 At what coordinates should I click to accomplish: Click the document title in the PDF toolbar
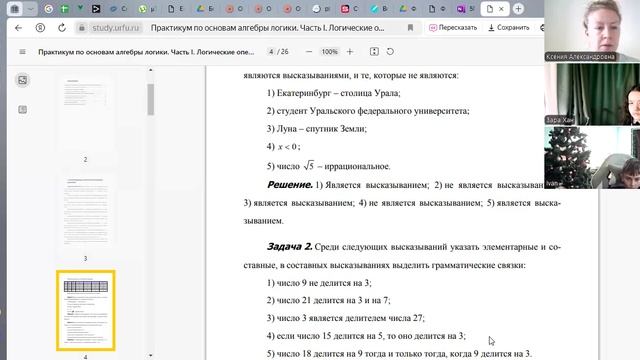(146, 52)
